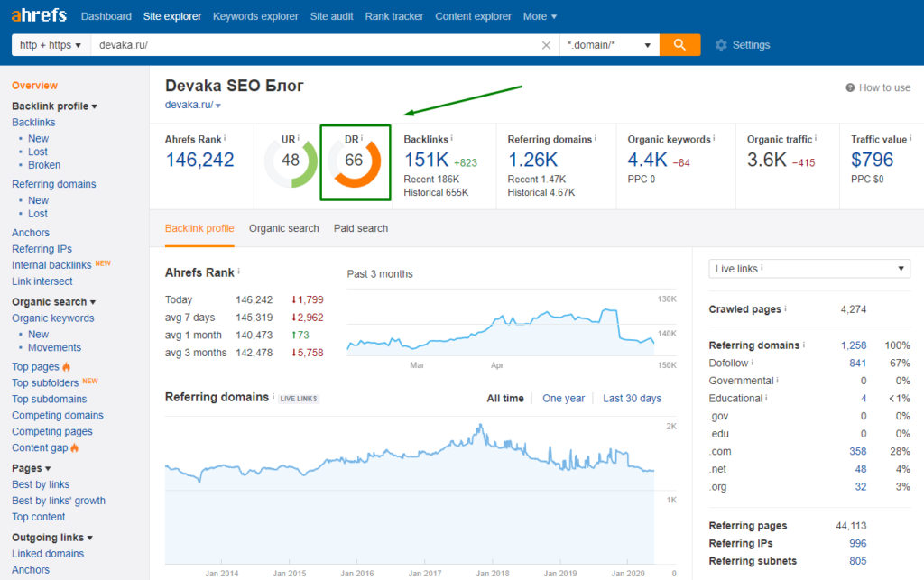Open the 1,258 referring domains count
The width and height of the screenshot is (924, 580).
pyautogui.click(x=854, y=345)
